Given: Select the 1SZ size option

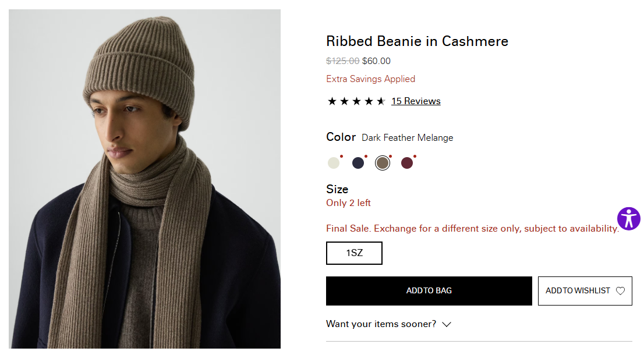Looking at the screenshot, I should click(354, 253).
